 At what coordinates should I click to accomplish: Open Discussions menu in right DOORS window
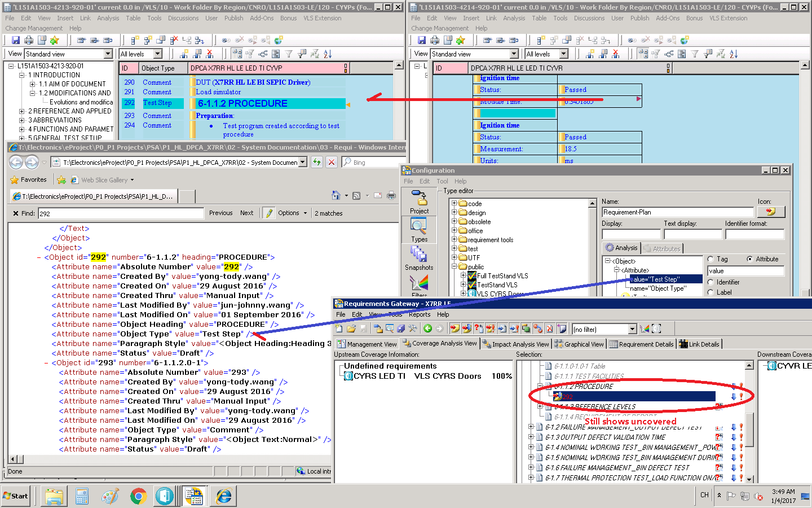[589, 18]
